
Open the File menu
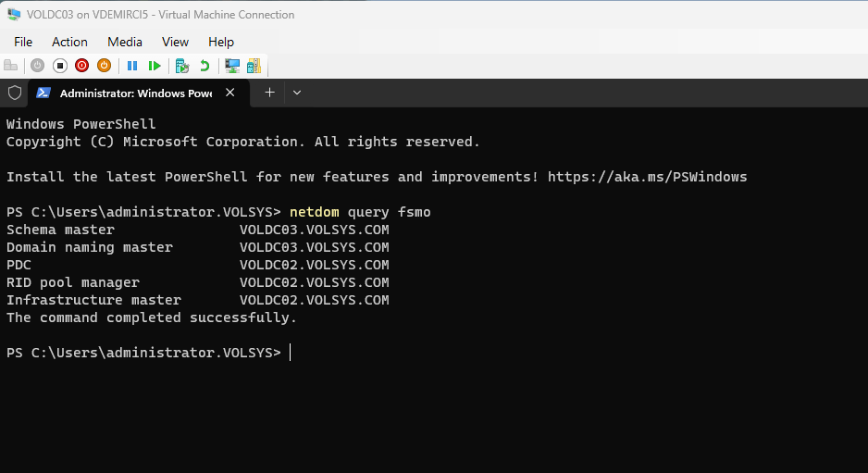[23, 42]
